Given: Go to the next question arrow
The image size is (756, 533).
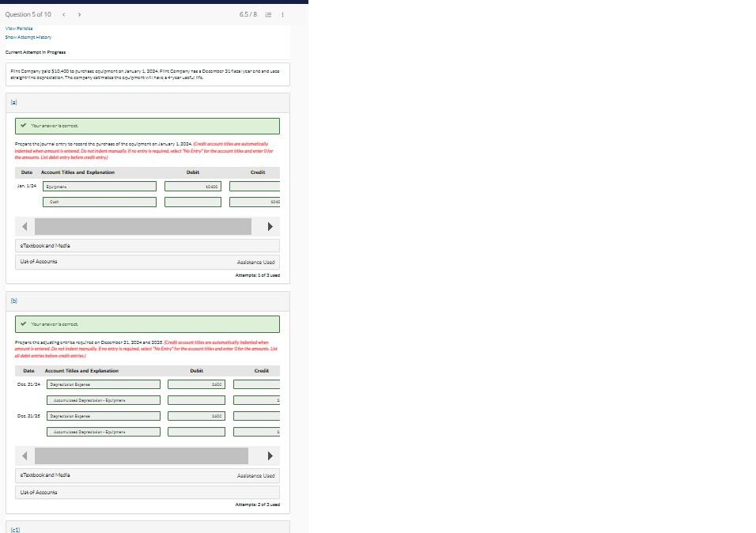Looking at the screenshot, I should tap(79, 14).
